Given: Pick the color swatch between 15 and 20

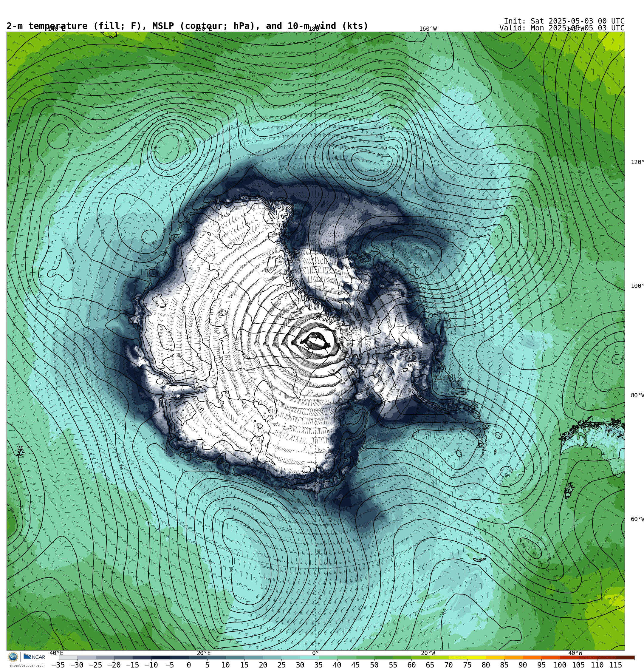Looking at the screenshot, I should (253, 657).
